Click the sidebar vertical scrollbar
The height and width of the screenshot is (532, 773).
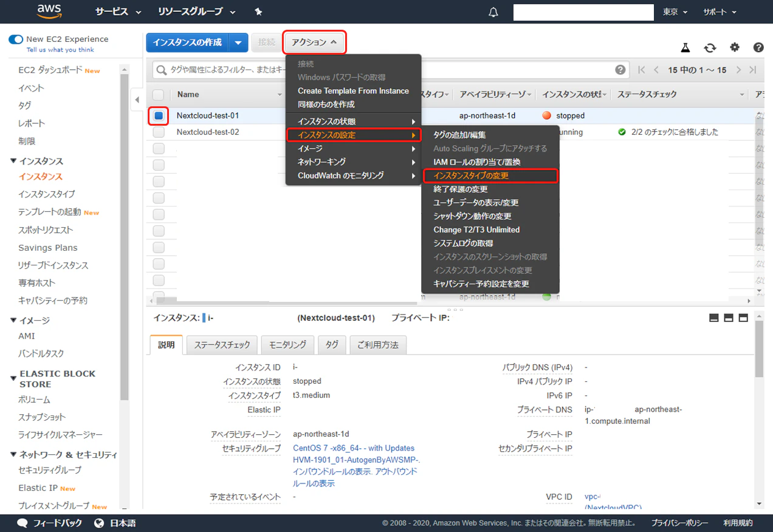click(x=125, y=237)
